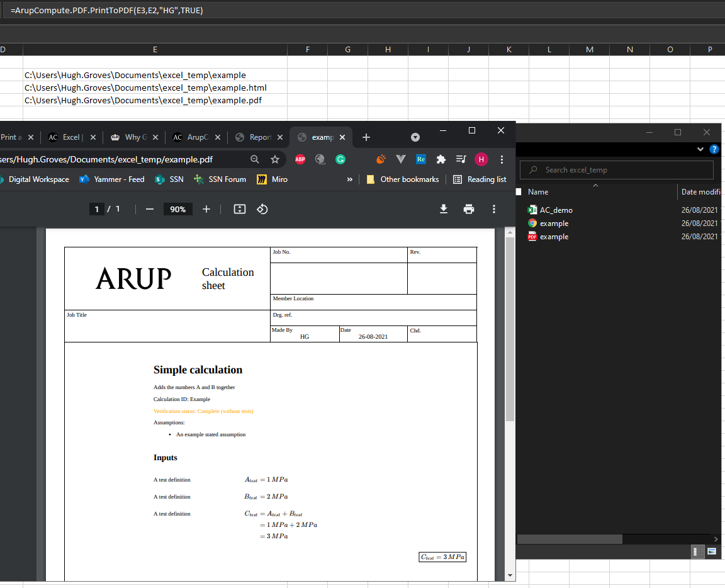Click the PDF viewer vertical scrollbar thumb

pos(510,329)
